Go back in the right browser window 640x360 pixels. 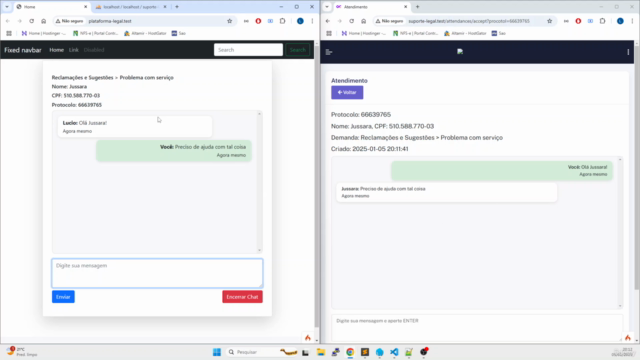click(328, 21)
